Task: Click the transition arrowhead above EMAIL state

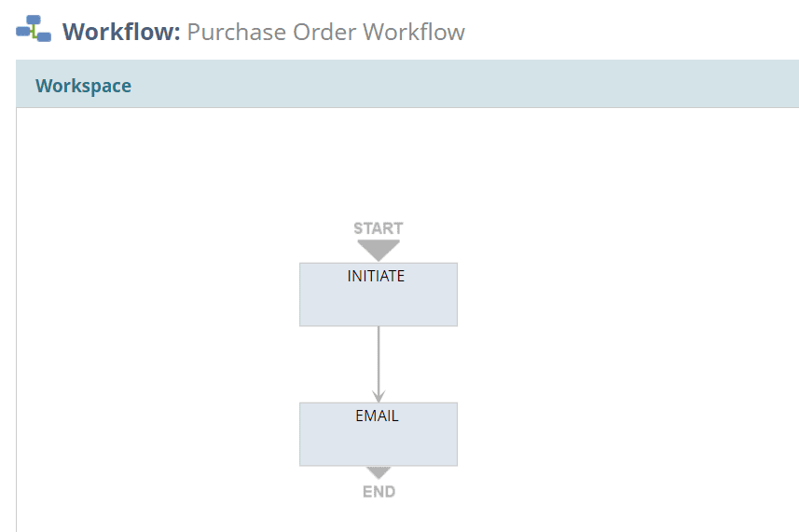Action: click(x=379, y=396)
